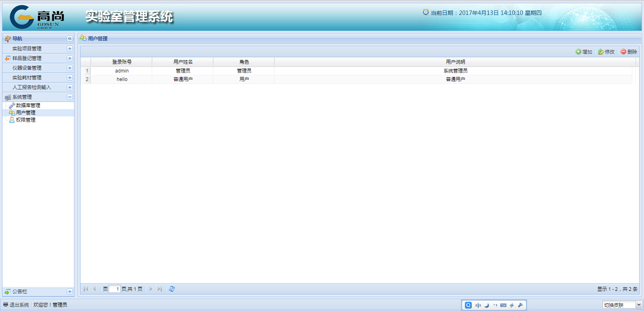
Task: Go to the first page of results
Action: point(86,289)
